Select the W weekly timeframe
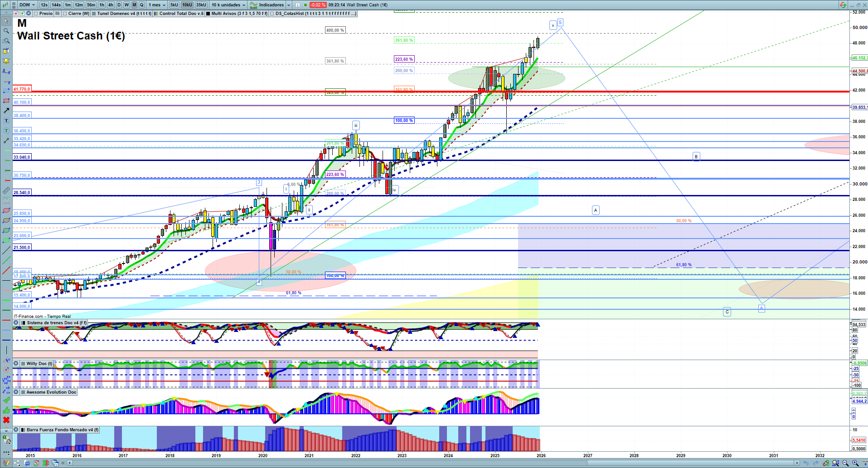Image resolution: width=868 pixels, height=468 pixels. click(126, 5)
